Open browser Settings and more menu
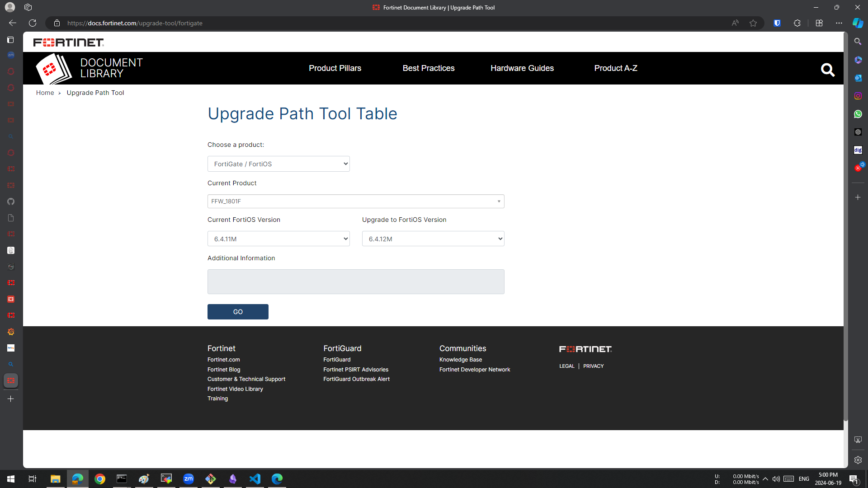 click(839, 23)
